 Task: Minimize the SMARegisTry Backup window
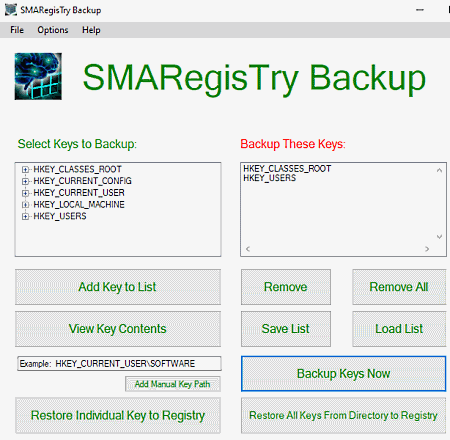[420, 10]
